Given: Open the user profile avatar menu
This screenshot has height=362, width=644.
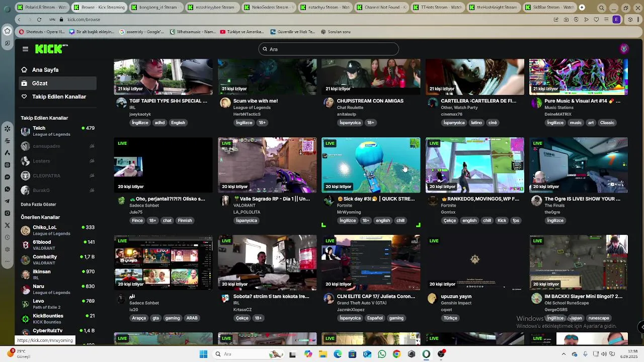Looking at the screenshot, I should point(624,49).
